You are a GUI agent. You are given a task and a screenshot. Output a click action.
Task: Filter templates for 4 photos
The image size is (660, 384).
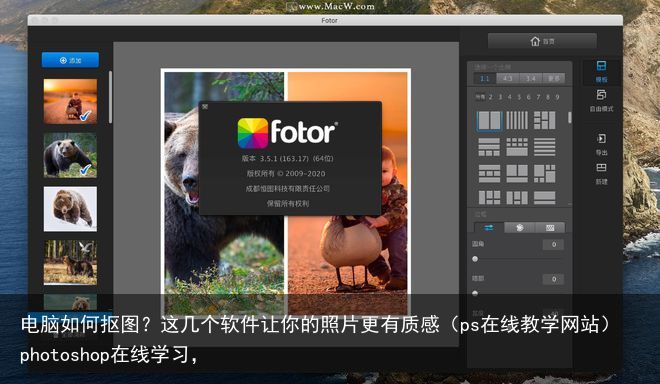click(x=509, y=97)
